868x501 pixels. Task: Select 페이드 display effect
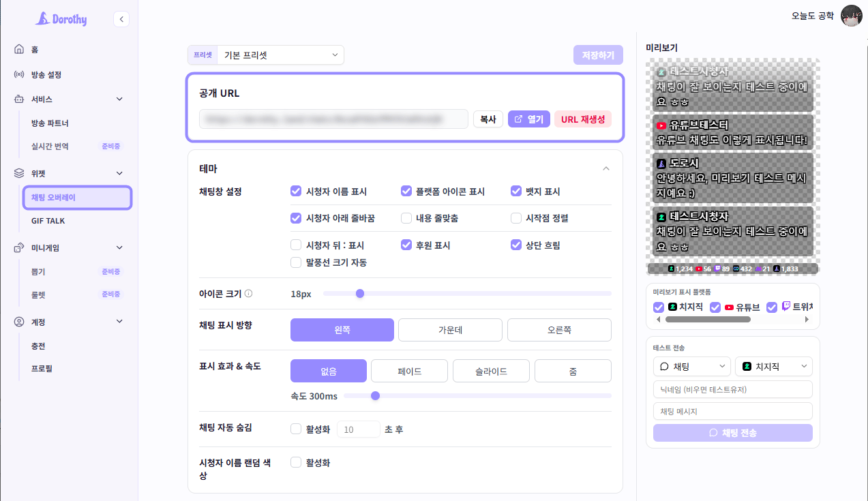coord(409,371)
